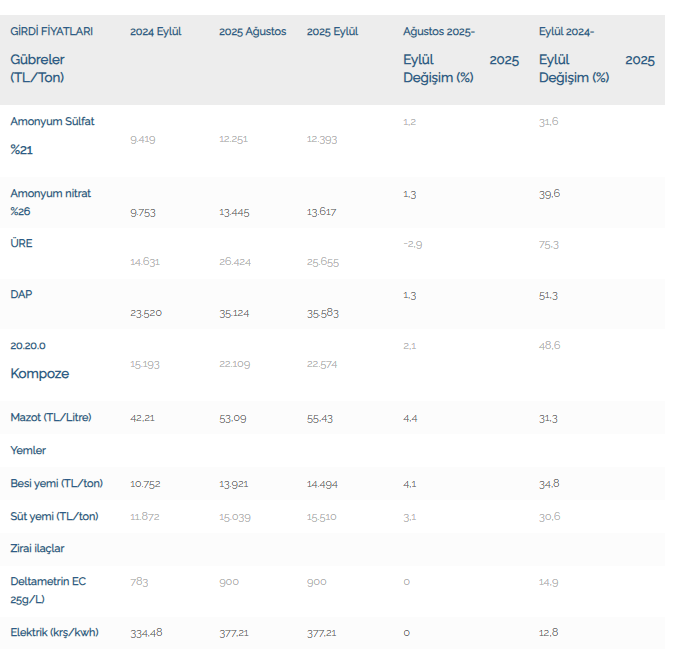Click the Amonyum nitrat %26 row label
The height and width of the screenshot is (662, 674).
[x=50, y=202]
